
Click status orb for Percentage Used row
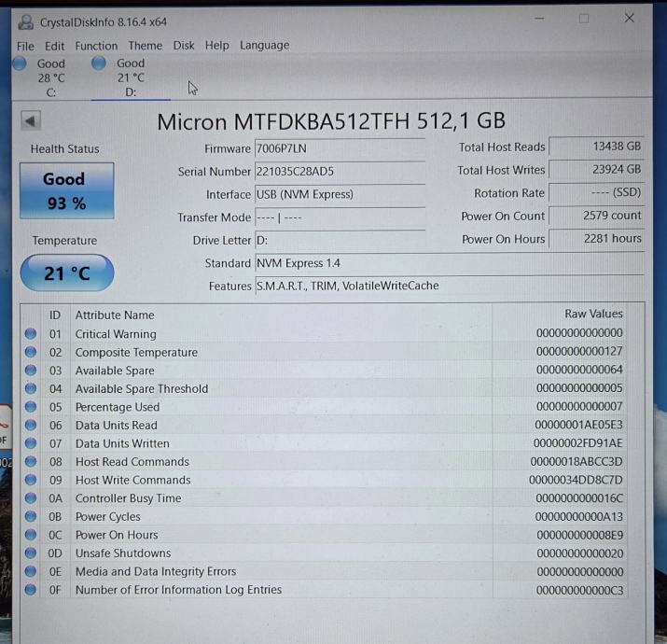click(x=30, y=407)
